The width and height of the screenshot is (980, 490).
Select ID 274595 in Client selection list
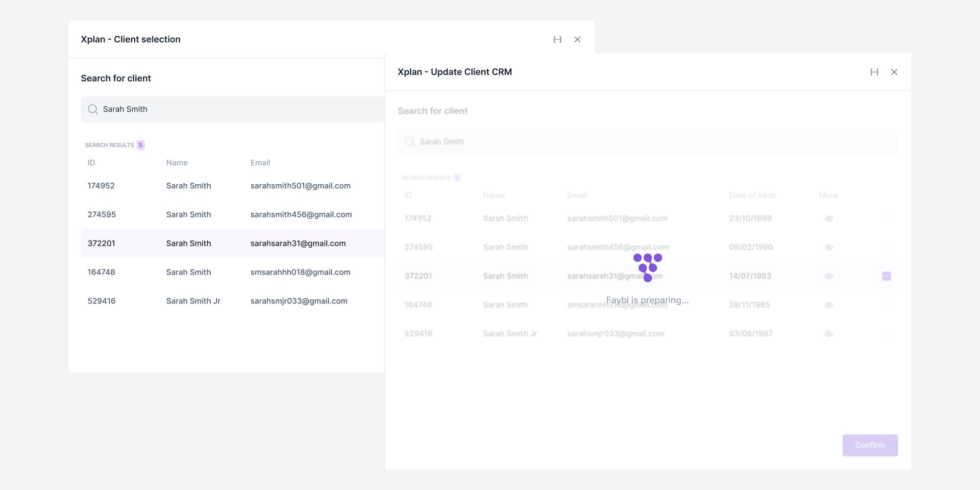(x=101, y=215)
